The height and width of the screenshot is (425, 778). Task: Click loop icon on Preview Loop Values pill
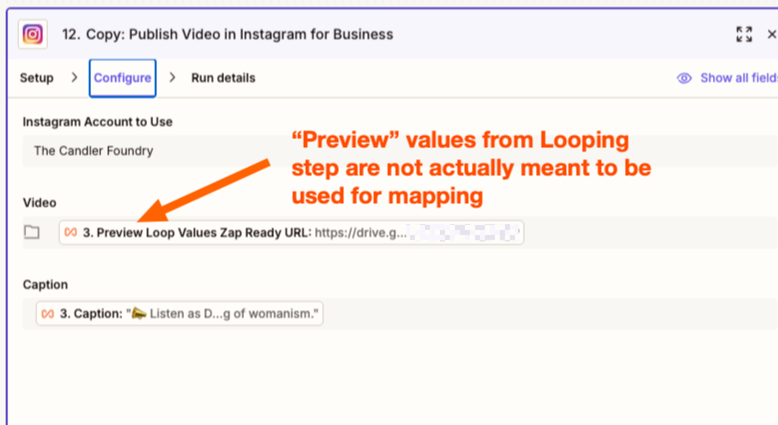[71, 232]
